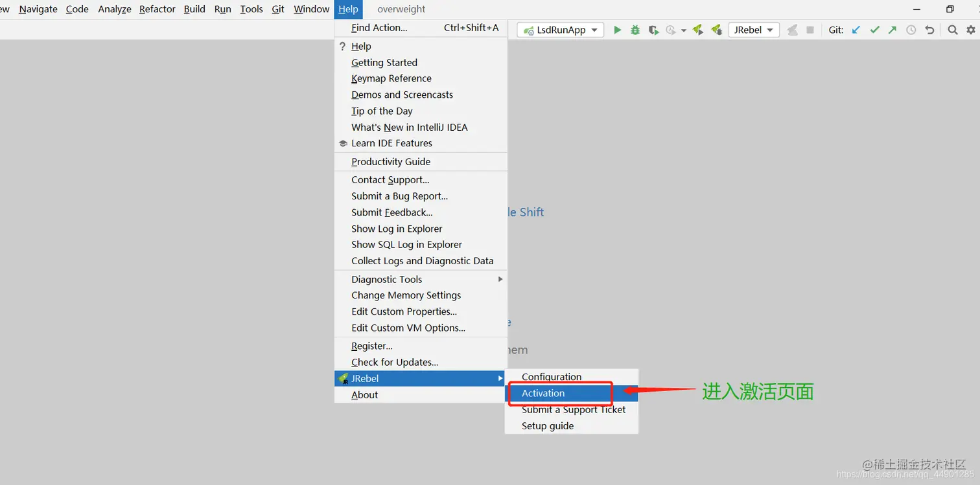
Task: Open Keymap Reference
Action: coord(420,78)
